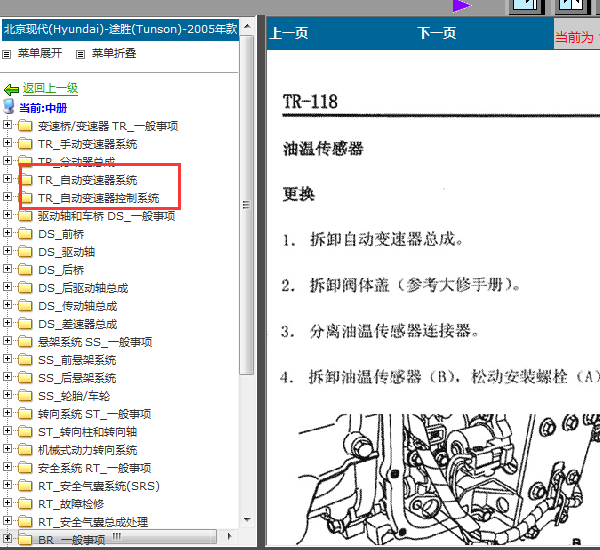Select RT_安全气囊系统(SRS) folder icon

[25, 485]
